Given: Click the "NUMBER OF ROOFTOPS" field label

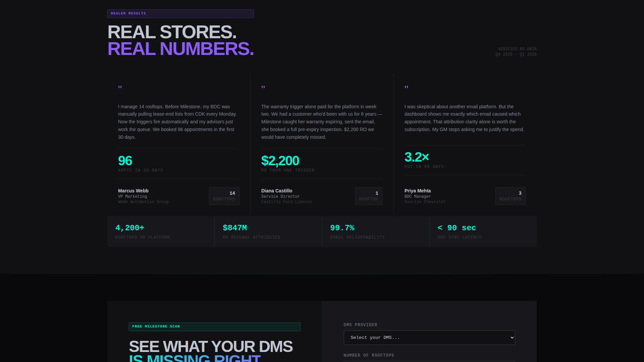Looking at the screenshot, I should tap(369, 356).
